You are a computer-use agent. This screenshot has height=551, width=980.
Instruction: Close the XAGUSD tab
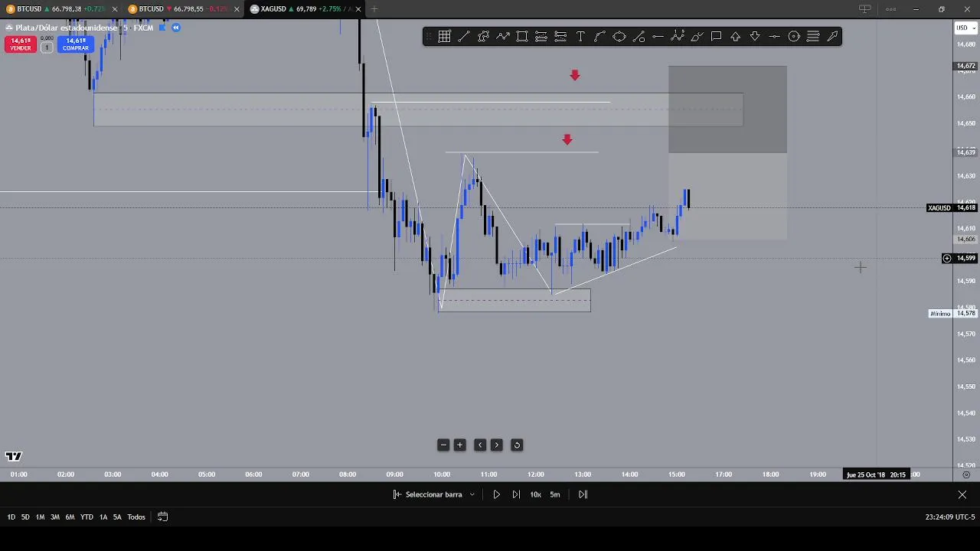click(359, 9)
